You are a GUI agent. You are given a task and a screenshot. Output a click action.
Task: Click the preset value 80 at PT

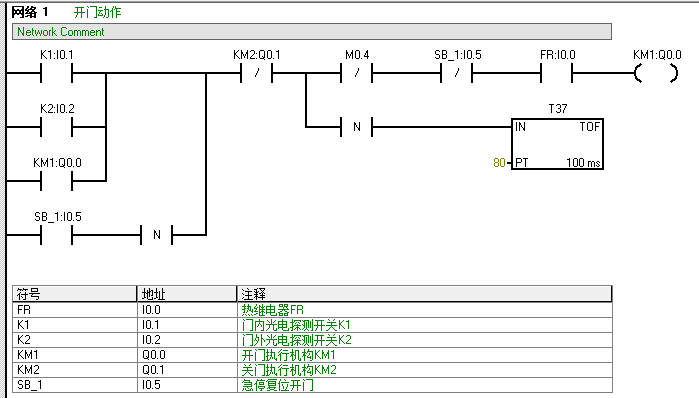499,163
